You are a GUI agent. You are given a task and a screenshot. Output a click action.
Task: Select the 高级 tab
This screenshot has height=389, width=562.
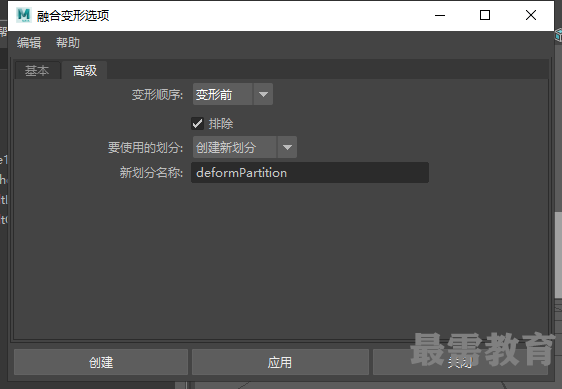click(85, 71)
